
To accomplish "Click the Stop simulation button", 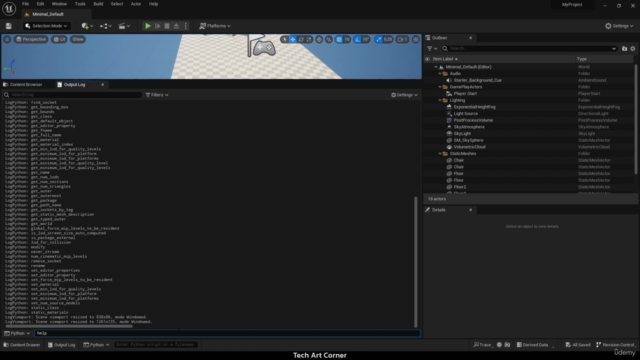I will [167, 26].
